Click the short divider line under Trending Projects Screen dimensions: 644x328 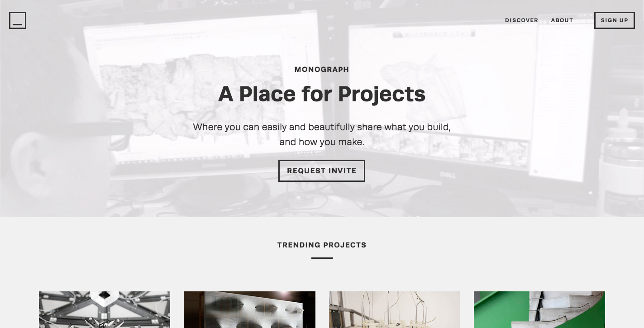(x=322, y=258)
